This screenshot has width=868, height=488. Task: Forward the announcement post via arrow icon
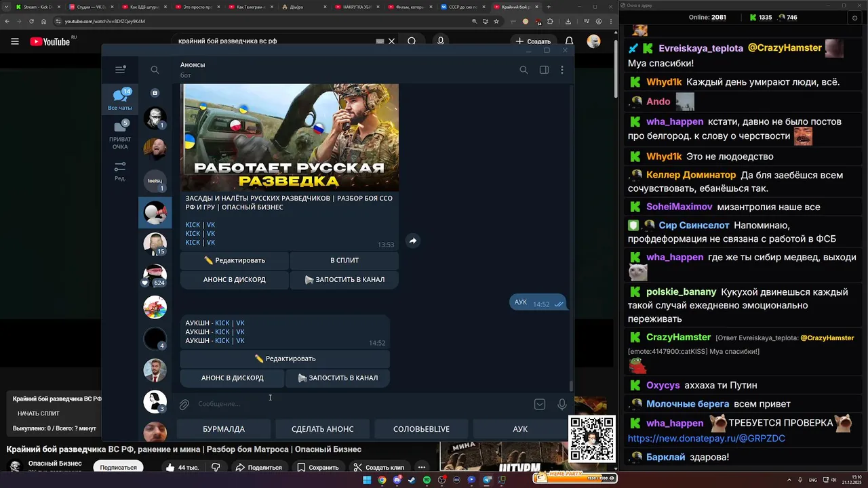pyautogui.click(x=412, y=241)
